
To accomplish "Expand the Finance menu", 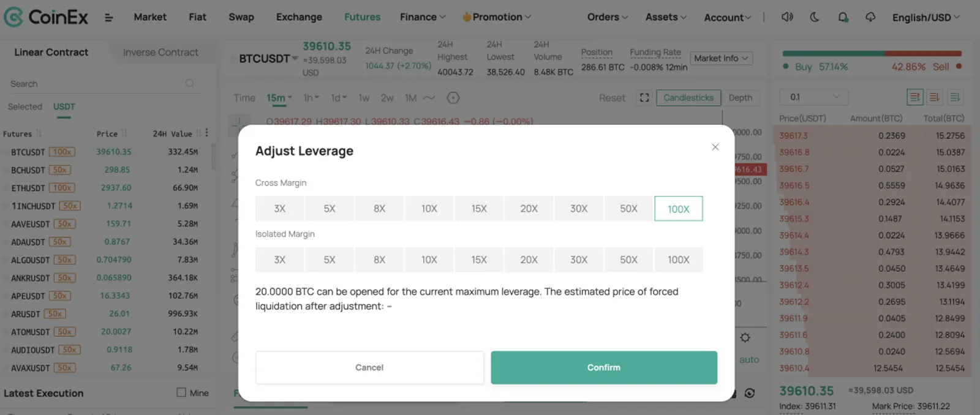I will coord(423,17).
